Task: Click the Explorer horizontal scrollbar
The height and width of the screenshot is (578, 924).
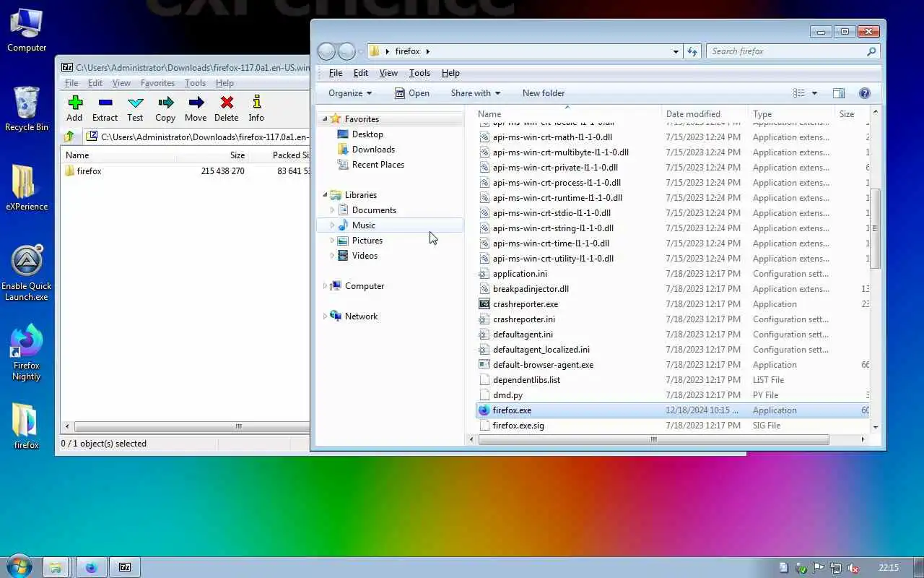Action: [653, 439]
